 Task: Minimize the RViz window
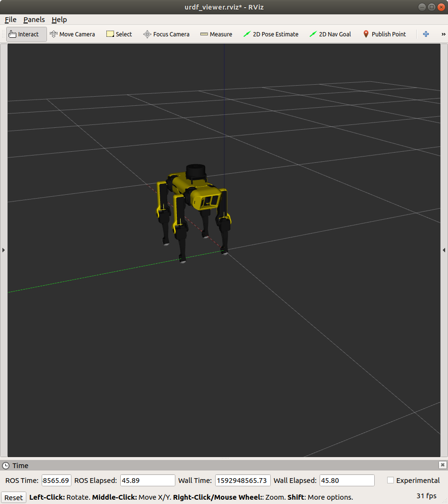pyautogui.click(x=422, y=7)
